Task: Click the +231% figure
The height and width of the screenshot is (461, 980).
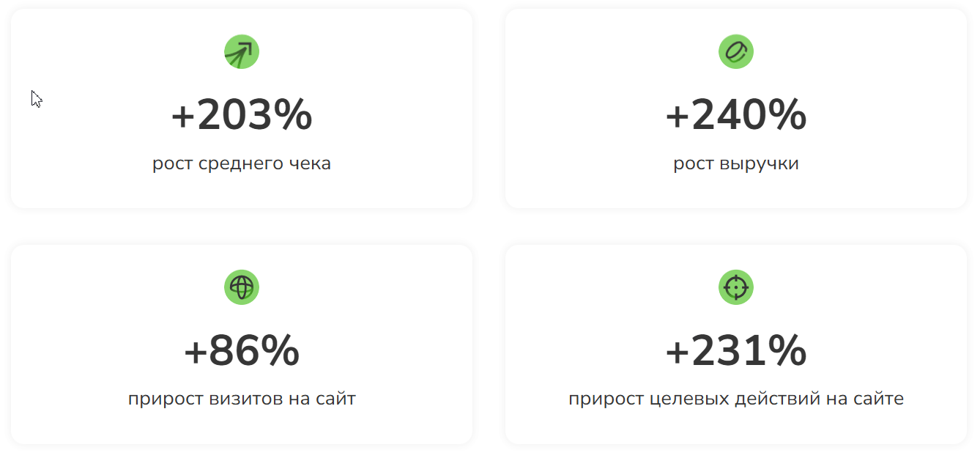Action: pyautogui.click(x=736, y=351)
